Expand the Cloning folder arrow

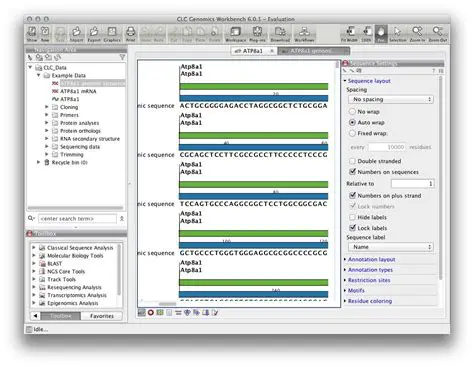[47, 107]
